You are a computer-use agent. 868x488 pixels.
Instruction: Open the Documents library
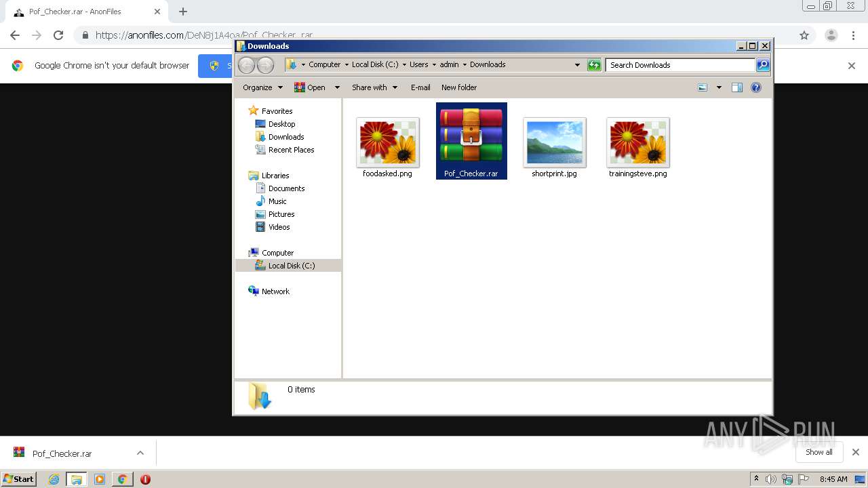[279, 188]
